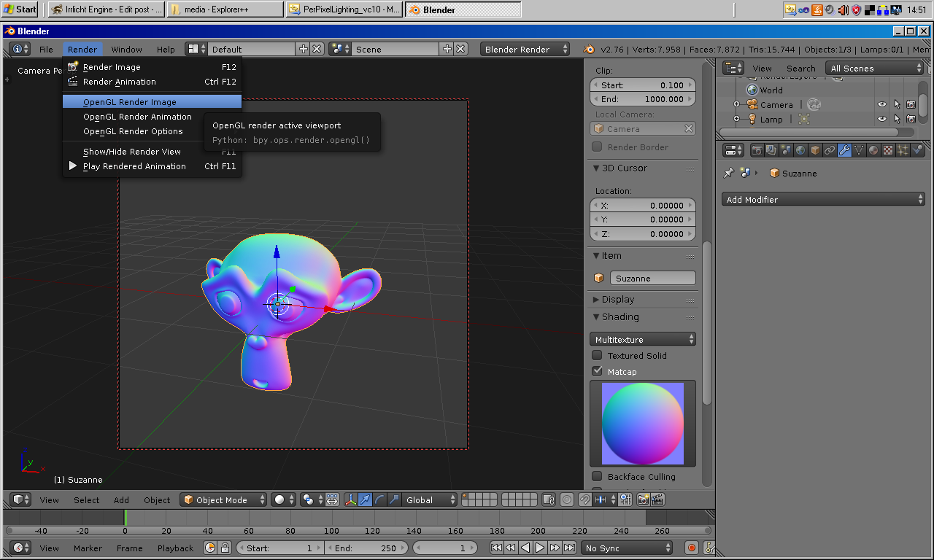Screen dimensions: 934x560
Task: Open the Object Mode dropdown
Action: [x=224, y=500]
